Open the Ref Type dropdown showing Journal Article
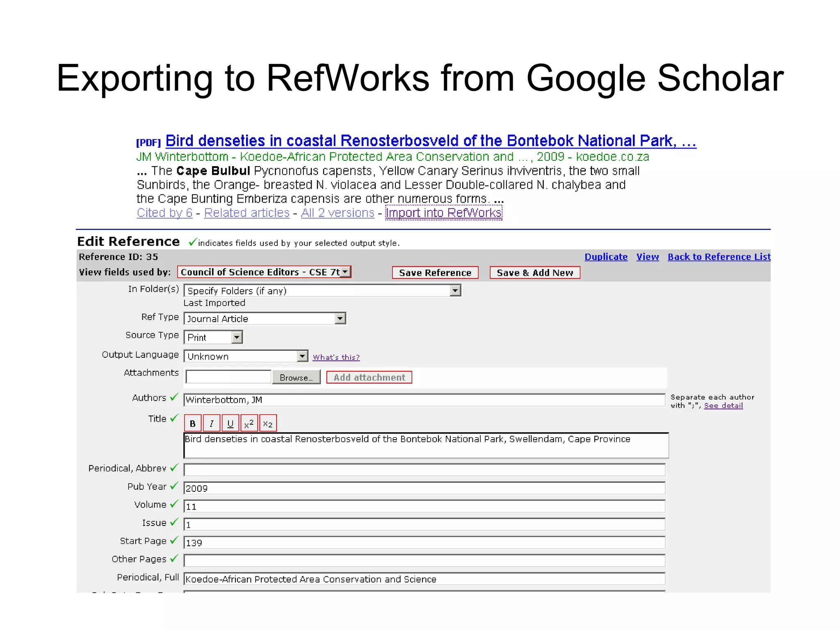The width and height of the screenshot is (840, 630). pos(265,318)
